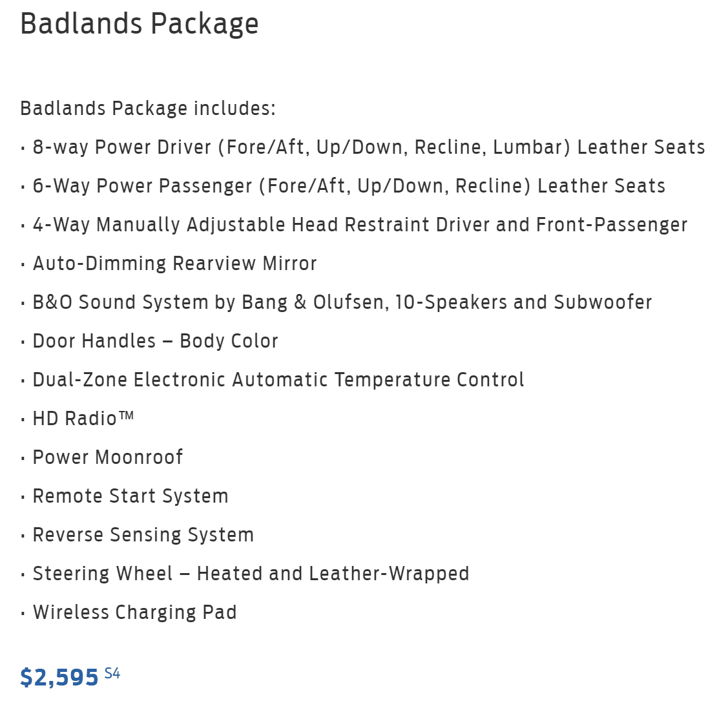Click the 'Badlands Package includes:' subtitle text
Viewport: 728px width, 701px height.
[148, 108]
